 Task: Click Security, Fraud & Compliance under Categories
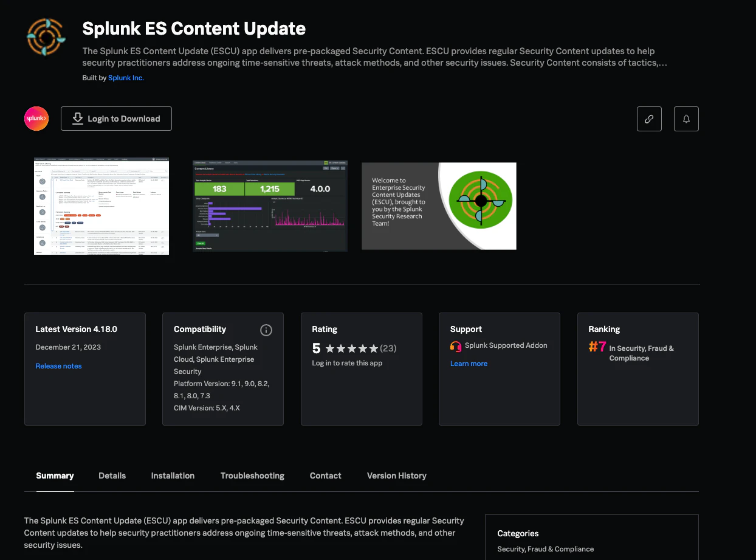point(546,549)
